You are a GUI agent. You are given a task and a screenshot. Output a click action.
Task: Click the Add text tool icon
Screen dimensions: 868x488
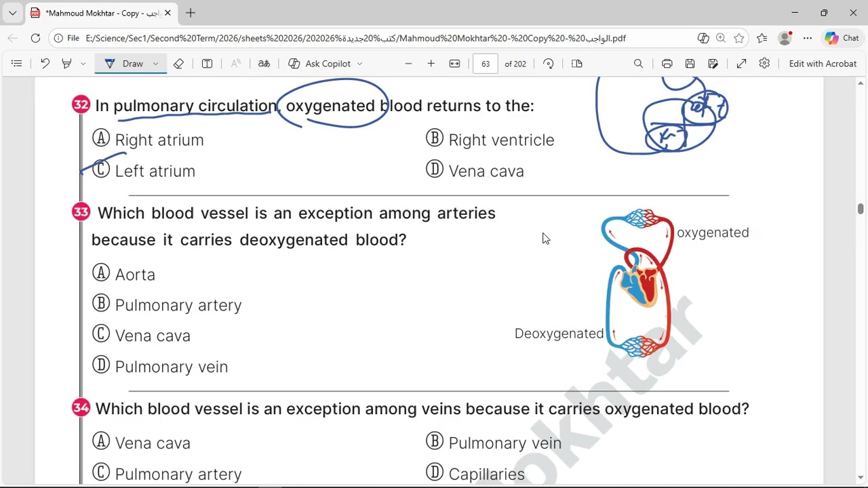[x=207, y=64]
